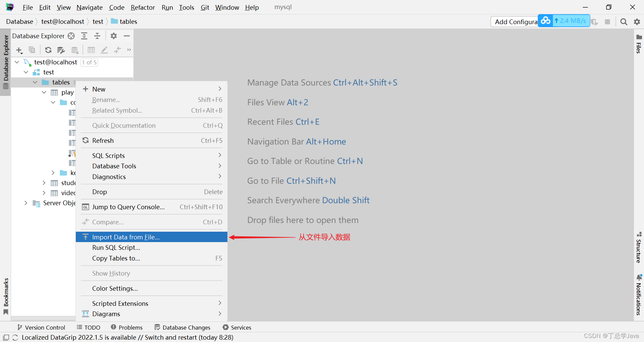The image size is (644, 342).
Task: Select Run SQL Script... menu item
Action: pos(152,247)
